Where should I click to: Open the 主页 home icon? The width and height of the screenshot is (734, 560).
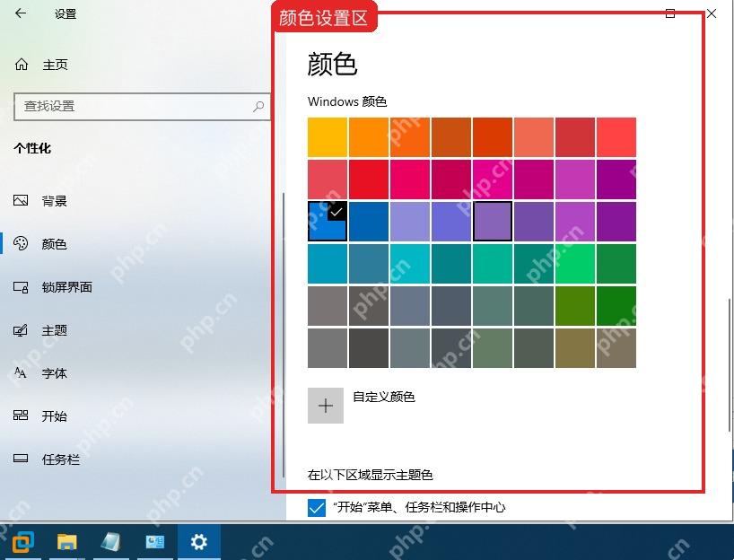tap(22, 64)
